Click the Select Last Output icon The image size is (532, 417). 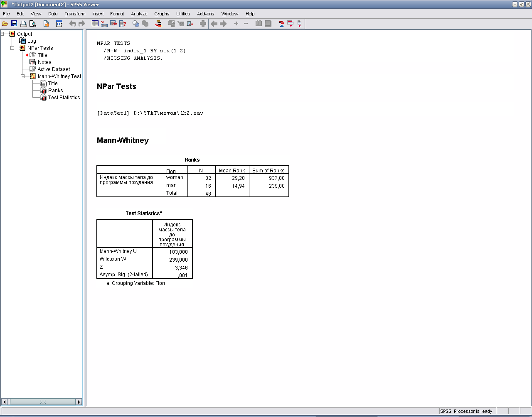pyautogui.click(x=158, y=24)
